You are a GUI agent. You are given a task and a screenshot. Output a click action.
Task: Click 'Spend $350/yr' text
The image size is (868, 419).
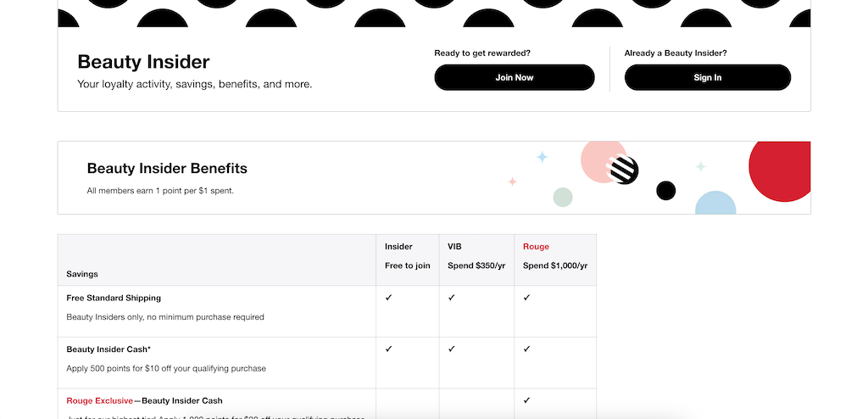tap(476, 265)
